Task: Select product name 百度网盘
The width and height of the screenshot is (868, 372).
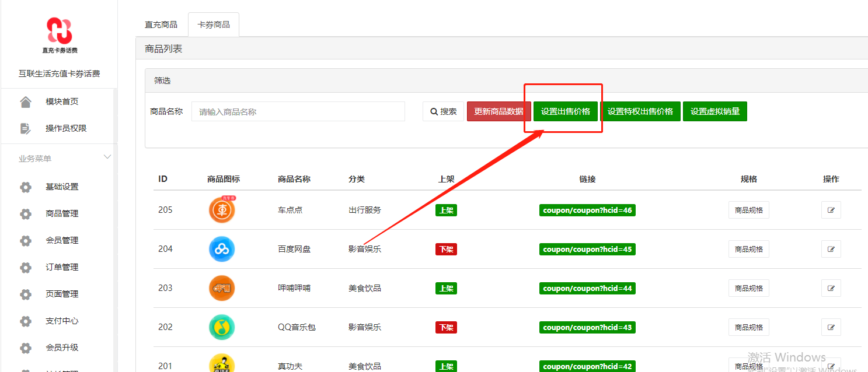Action: pyautogui.click(x=294, y=249)
